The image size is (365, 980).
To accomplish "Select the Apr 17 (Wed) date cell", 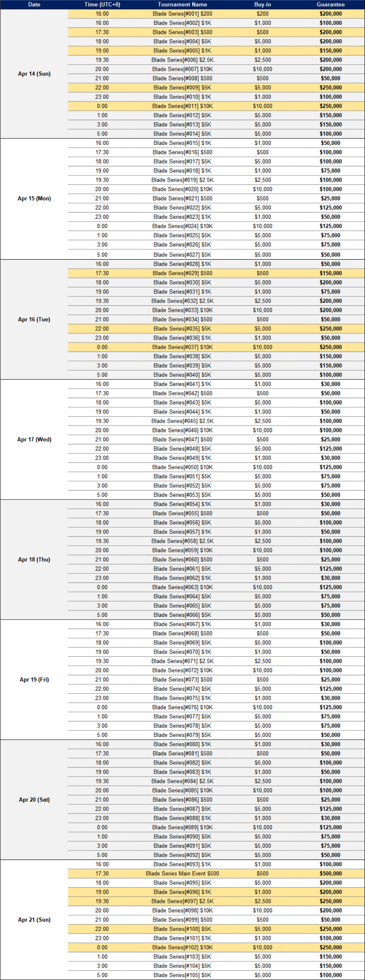I will [x=34, y=439].
